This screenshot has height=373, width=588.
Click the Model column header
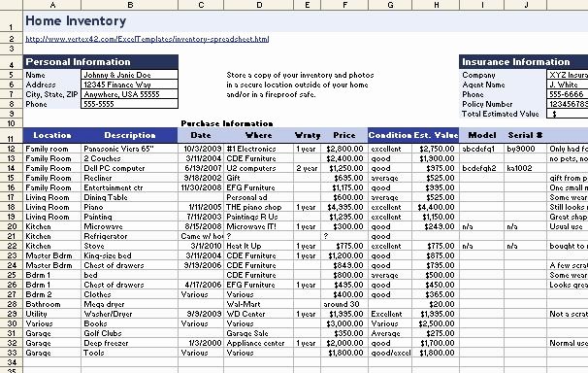pyautogui.click(x=482, y=135)
